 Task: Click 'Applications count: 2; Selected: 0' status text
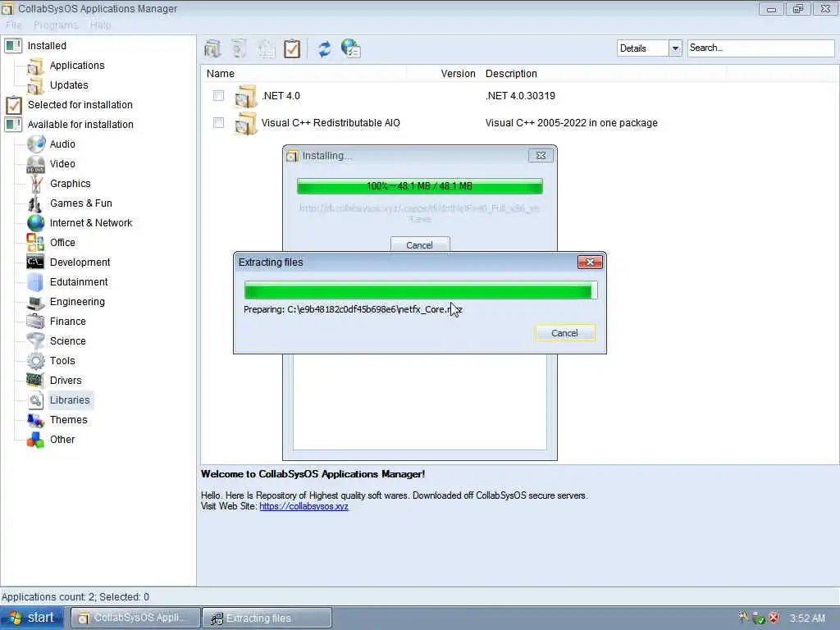pyautogui.click(x=75, y=597)
